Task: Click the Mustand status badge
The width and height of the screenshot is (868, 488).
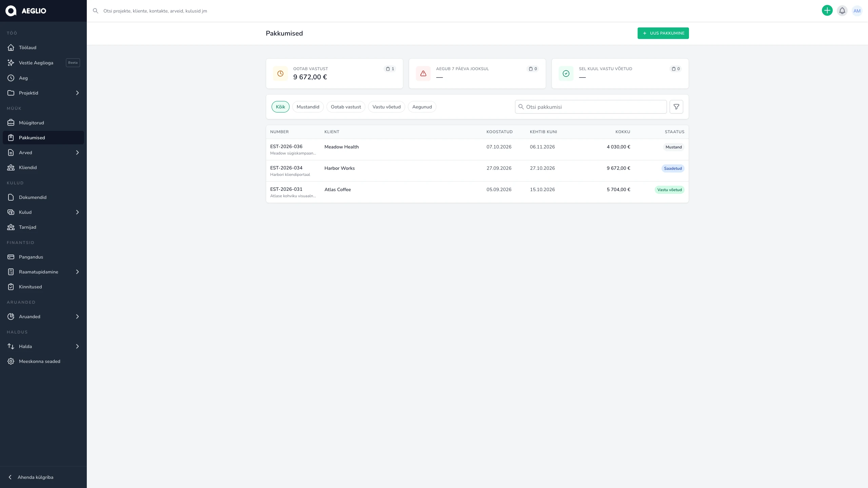Action: coord(674,147)
